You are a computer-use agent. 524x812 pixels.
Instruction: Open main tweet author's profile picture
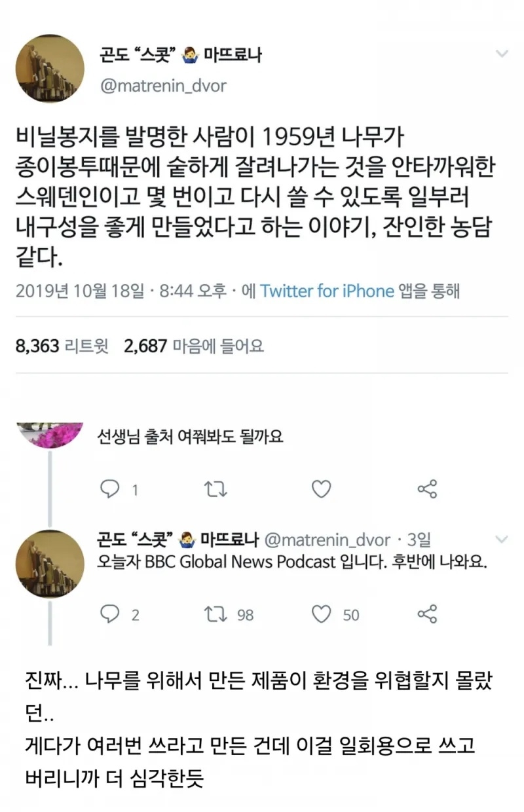(49, 69)
